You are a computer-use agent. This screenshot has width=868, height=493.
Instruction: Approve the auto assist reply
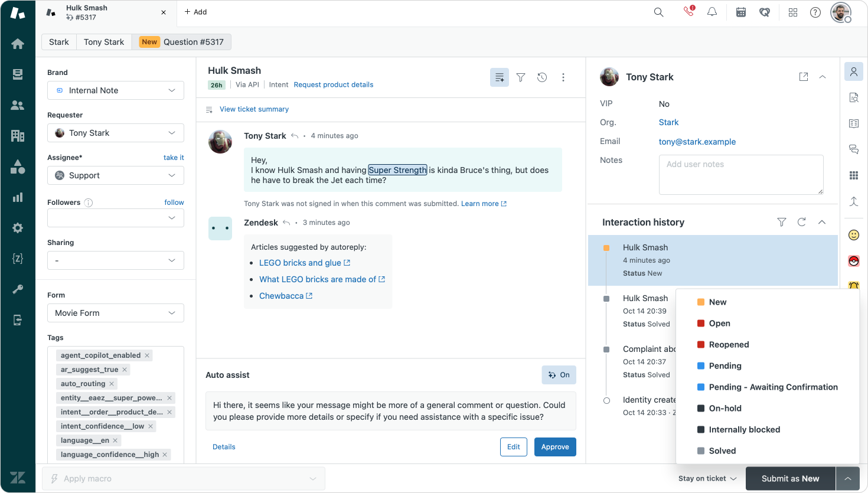coord(555,447)
